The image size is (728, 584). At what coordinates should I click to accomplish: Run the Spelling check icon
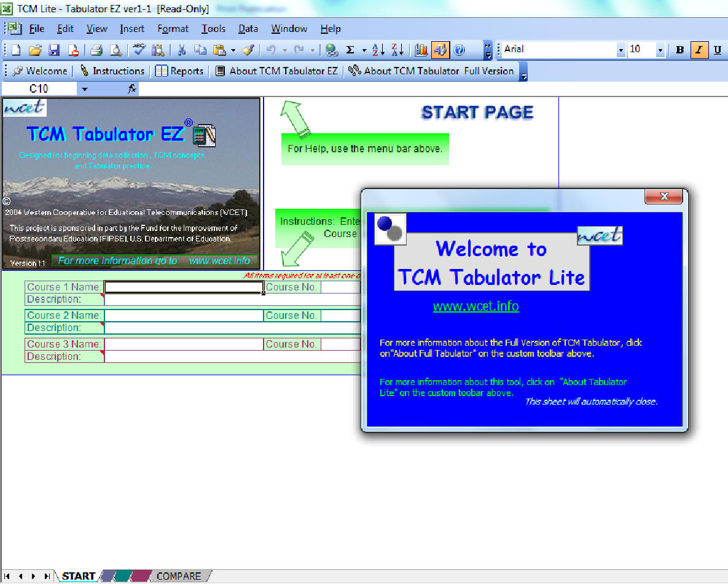click(139, 50)
